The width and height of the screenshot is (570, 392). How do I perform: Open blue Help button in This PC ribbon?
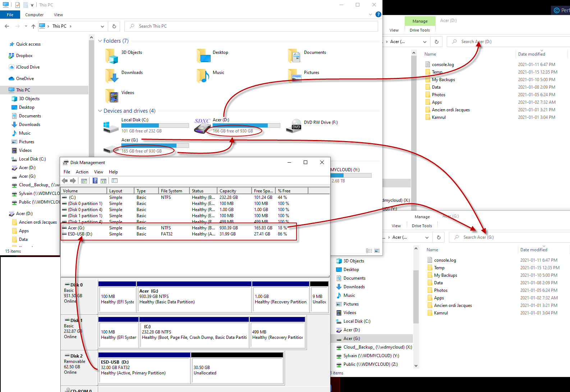[378, 14]
